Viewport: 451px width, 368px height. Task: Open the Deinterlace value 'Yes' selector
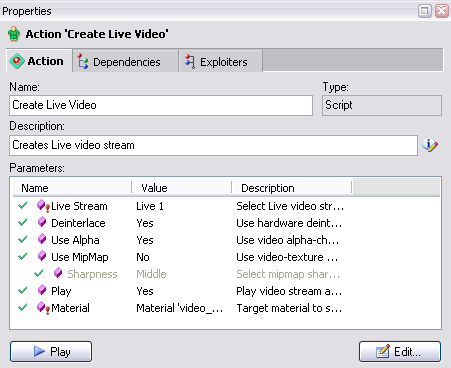click(x=145, y=223)
